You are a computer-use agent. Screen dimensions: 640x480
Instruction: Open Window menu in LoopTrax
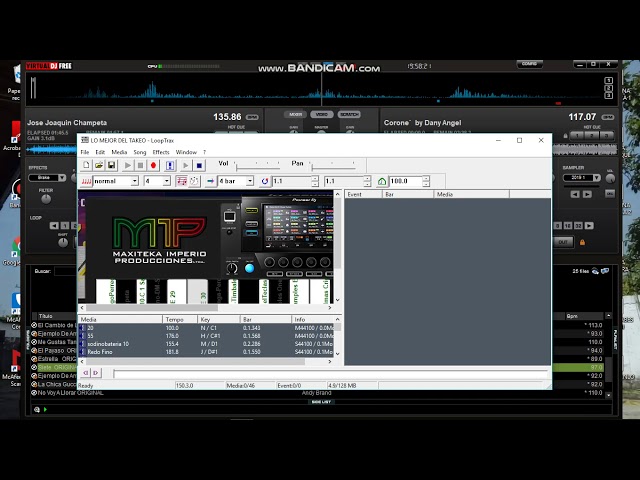point(186,152)
